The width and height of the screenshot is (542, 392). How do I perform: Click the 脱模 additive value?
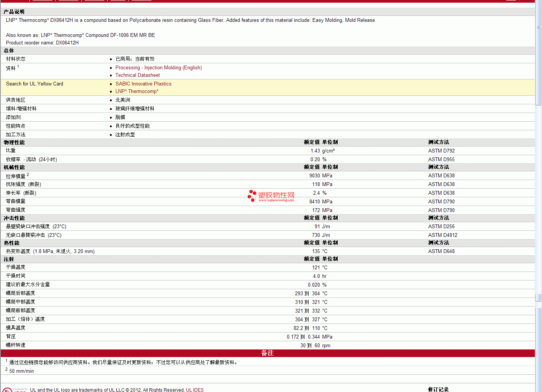tap(120, 117)
